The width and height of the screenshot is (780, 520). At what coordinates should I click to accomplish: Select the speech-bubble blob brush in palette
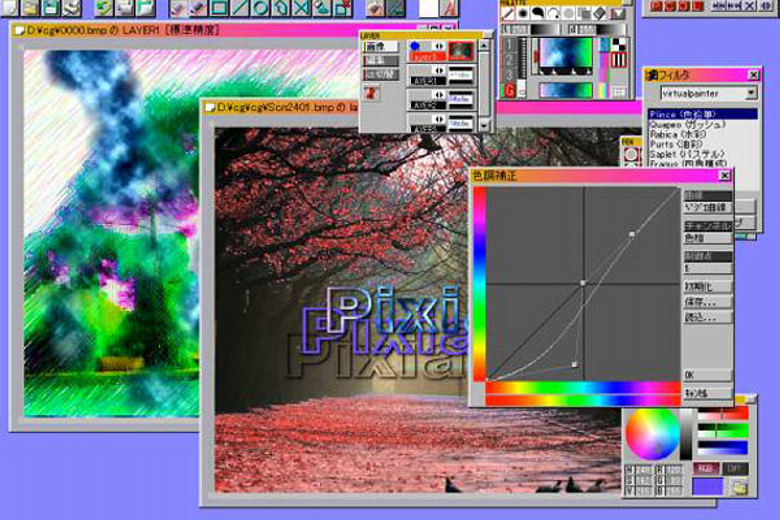(x=538, y=13)
